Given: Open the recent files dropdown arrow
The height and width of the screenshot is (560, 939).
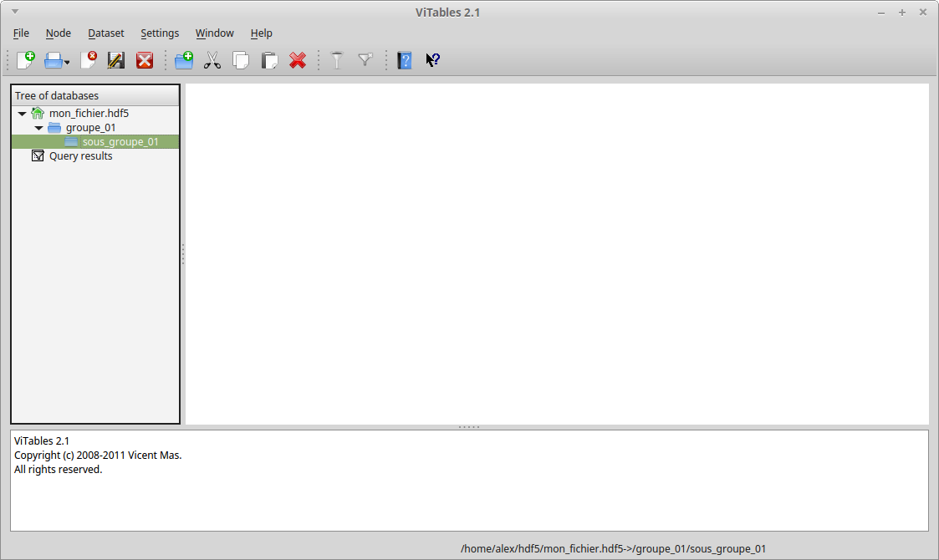Looking at the screenshot, I should pos(67,62).
